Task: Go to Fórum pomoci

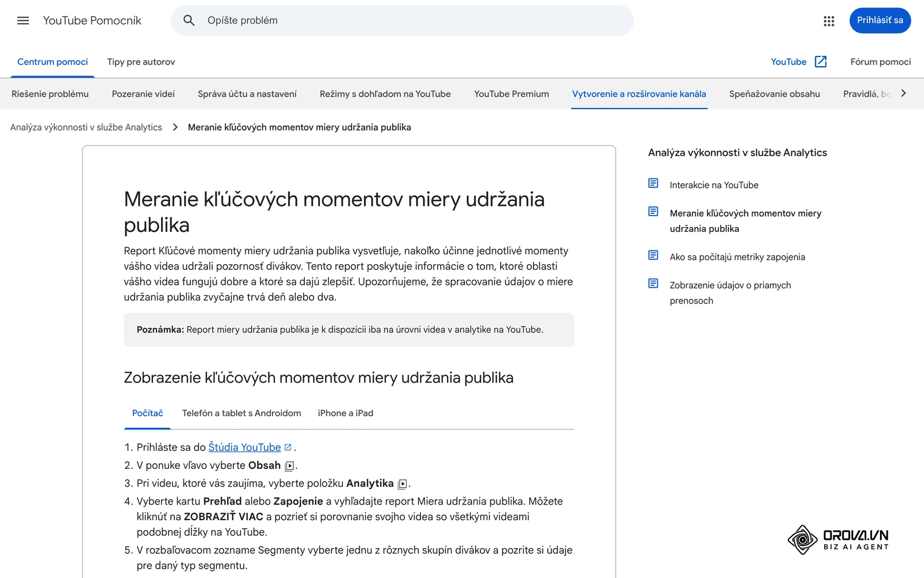Action: (881, 62)
